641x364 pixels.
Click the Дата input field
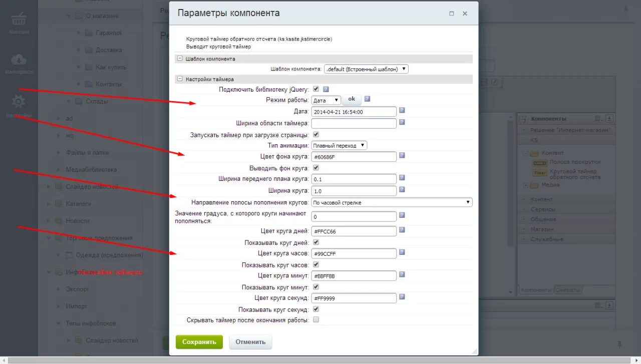354,112
